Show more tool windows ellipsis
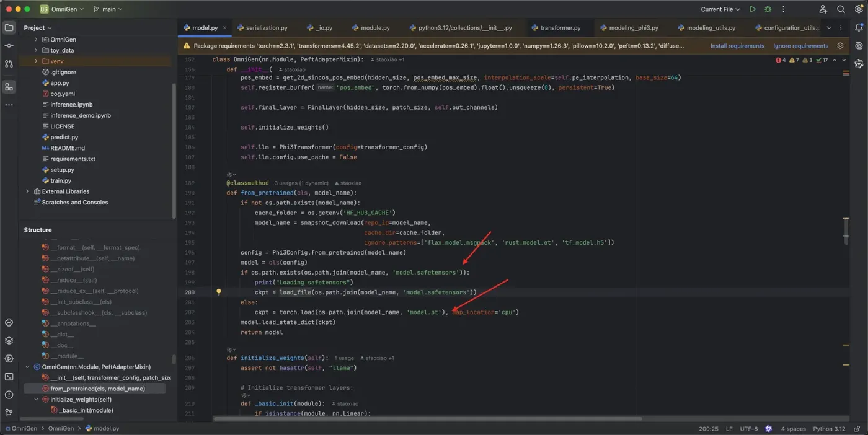Viewport: 868px width, 435px height. (9, 105)
